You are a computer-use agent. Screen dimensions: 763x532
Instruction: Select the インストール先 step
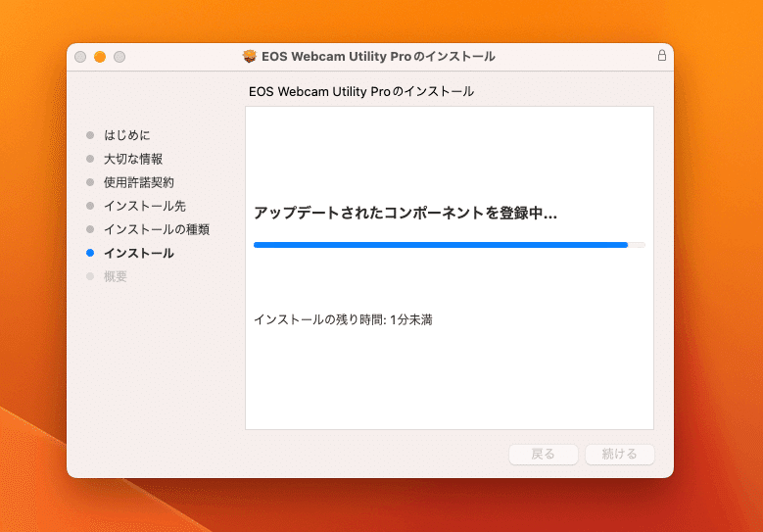[x=145, y=206]
